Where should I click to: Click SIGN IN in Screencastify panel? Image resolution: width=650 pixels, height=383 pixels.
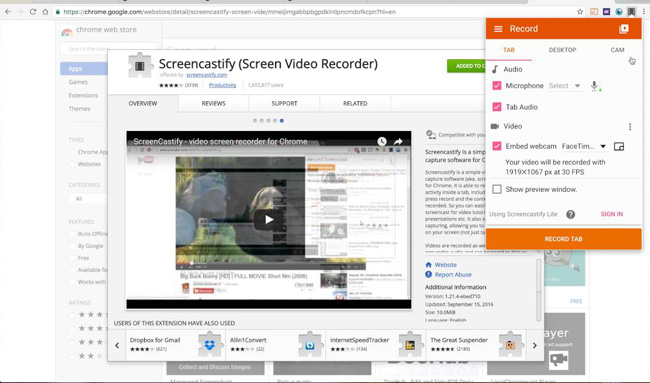pyautogui.click(x=611, y=214)
